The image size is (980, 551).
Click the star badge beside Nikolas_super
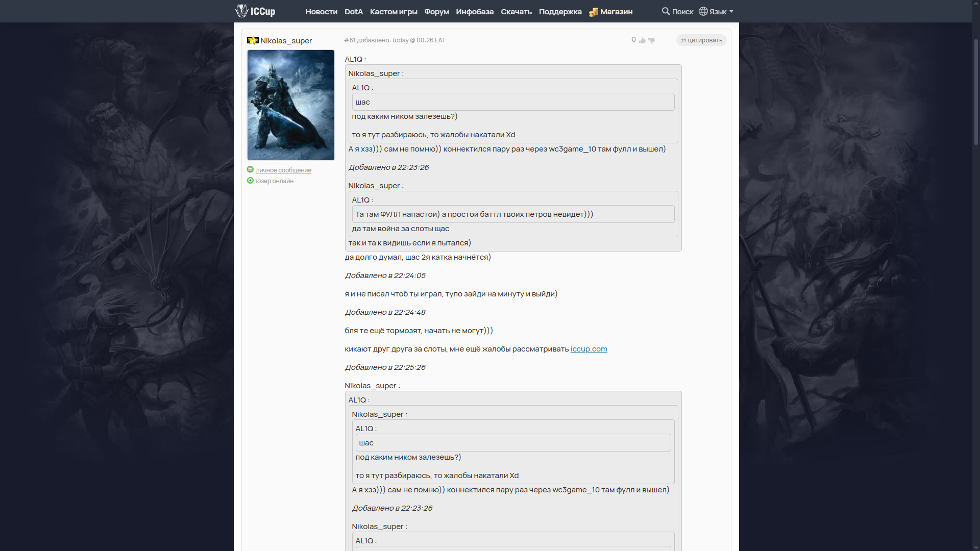[x=253, y=40]
